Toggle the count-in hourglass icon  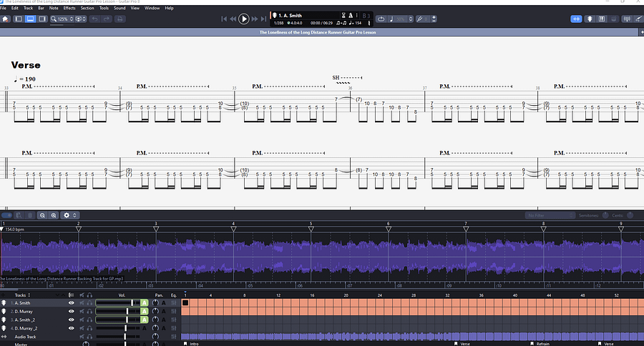click(x=343, y=15)
